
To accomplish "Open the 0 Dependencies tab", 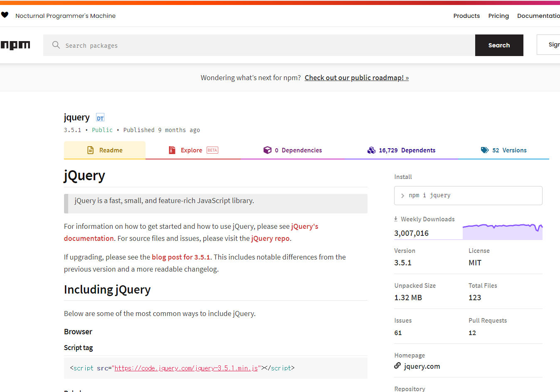I will (293, 150).
